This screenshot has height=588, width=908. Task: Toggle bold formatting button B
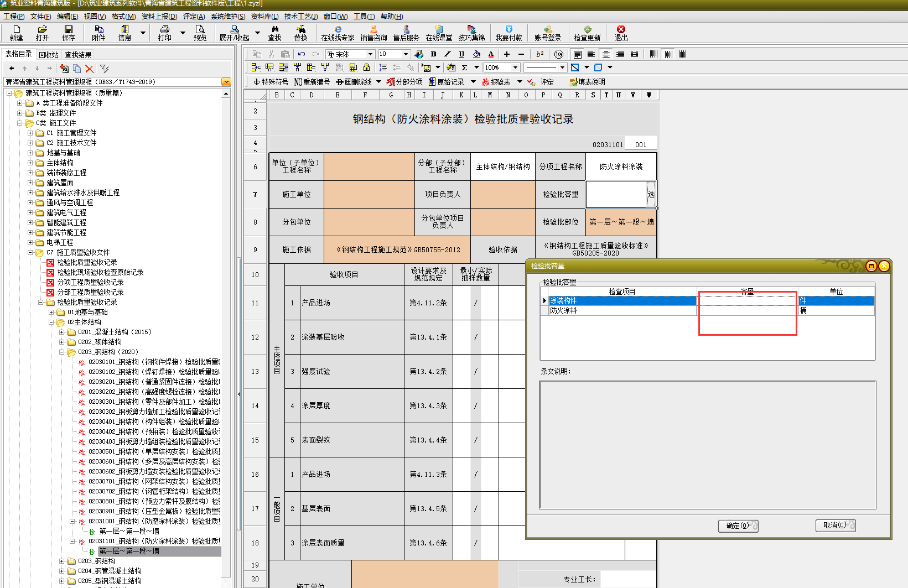(434, 54)
